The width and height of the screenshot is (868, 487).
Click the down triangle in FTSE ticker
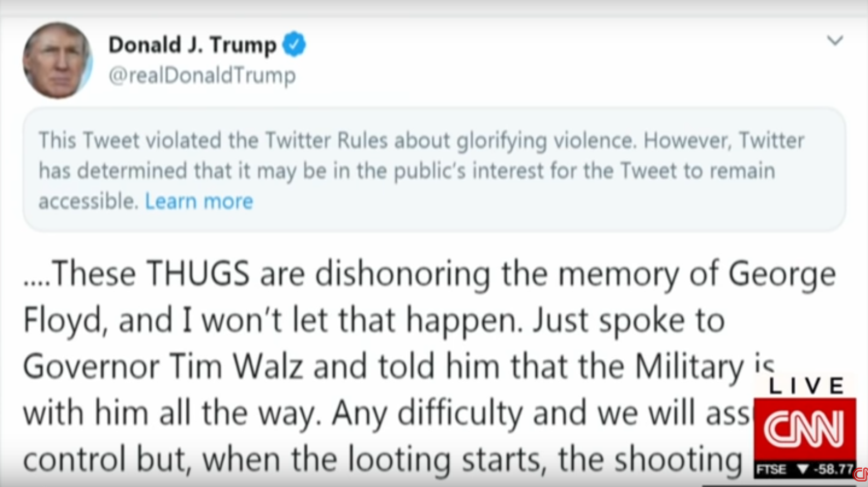tap(803, 469)
